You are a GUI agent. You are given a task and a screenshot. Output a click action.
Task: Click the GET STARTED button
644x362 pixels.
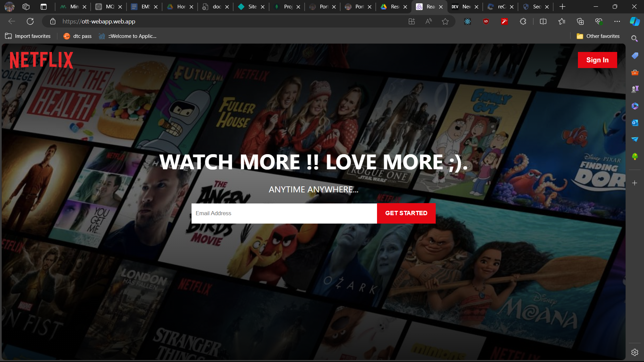[x=406, y=213]
